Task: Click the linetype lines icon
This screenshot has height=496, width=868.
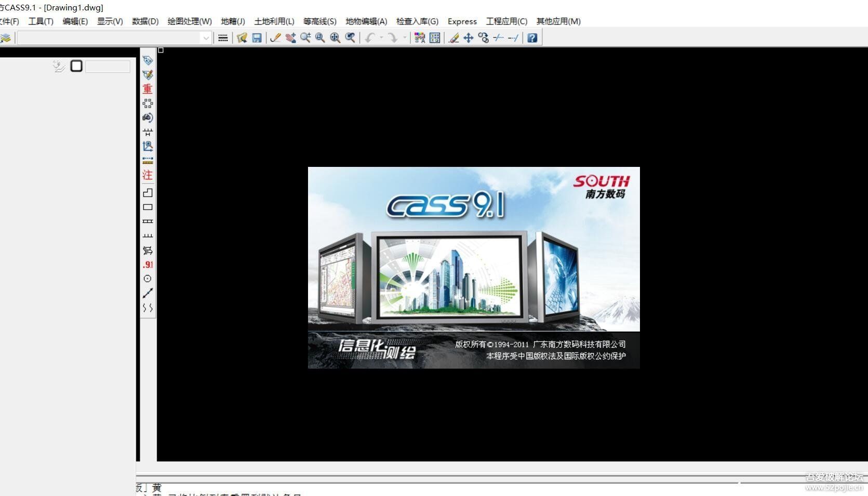Action: tap(223, 38)
